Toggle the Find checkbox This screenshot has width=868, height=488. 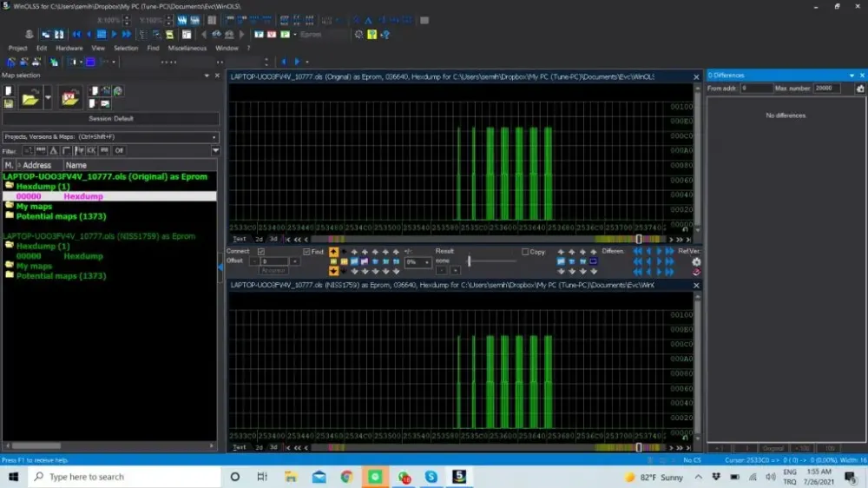[306, 252]
